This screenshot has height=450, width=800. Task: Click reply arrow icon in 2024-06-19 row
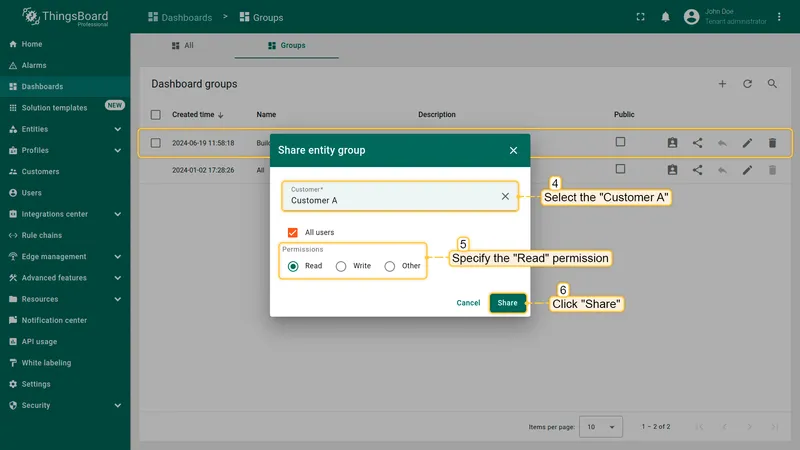point(722,143)
